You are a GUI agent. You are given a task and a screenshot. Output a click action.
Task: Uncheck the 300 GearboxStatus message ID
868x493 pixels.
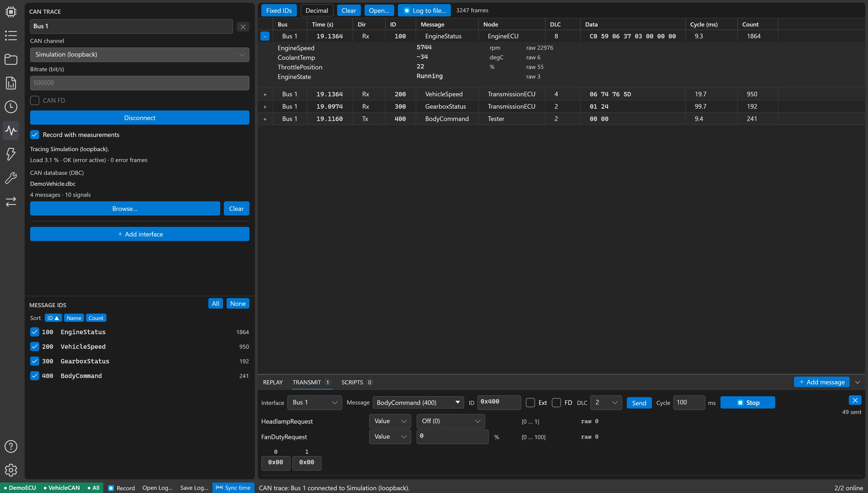[34, 361]
